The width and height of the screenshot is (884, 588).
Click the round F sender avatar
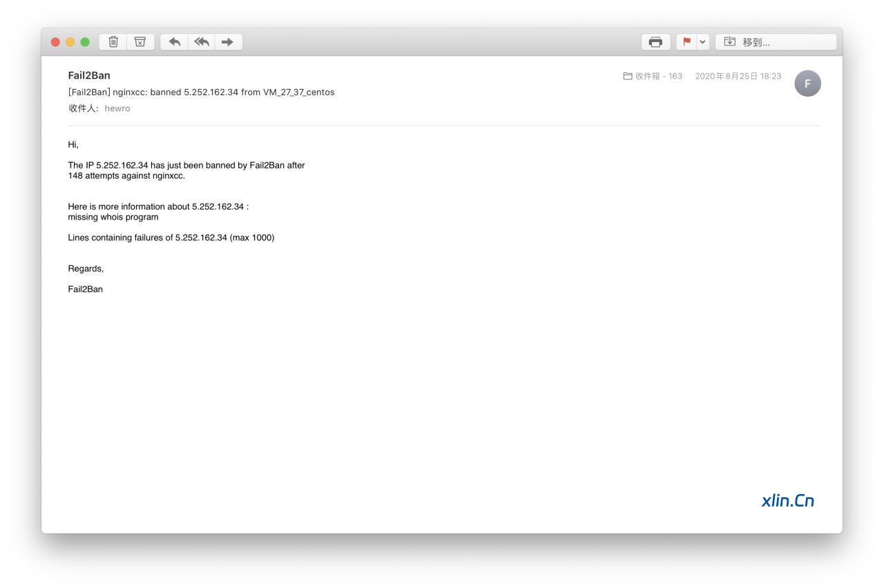[807, 84]
